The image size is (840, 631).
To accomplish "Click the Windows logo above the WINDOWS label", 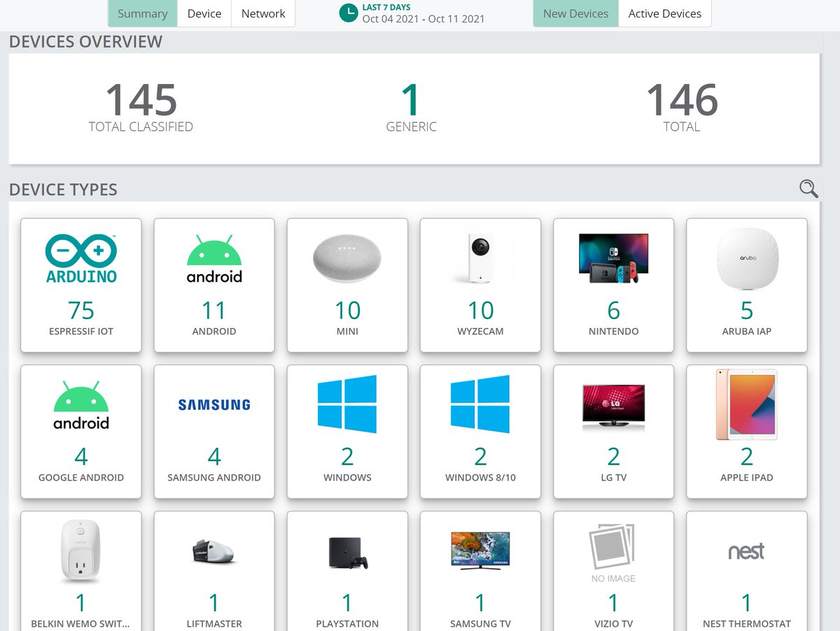I will 347,404.
